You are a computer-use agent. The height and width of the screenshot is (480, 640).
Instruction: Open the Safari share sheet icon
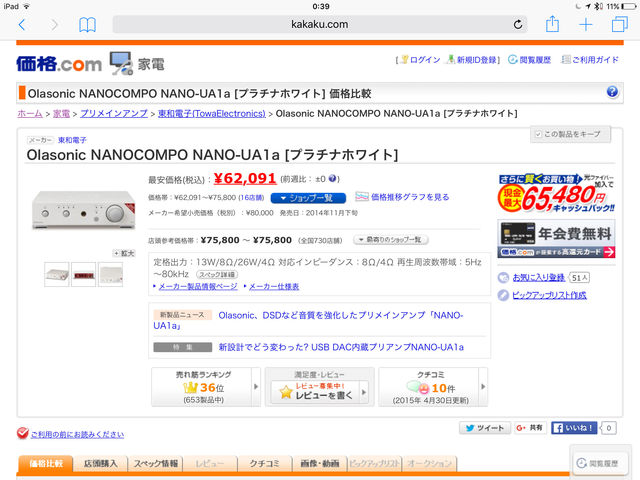552,24
